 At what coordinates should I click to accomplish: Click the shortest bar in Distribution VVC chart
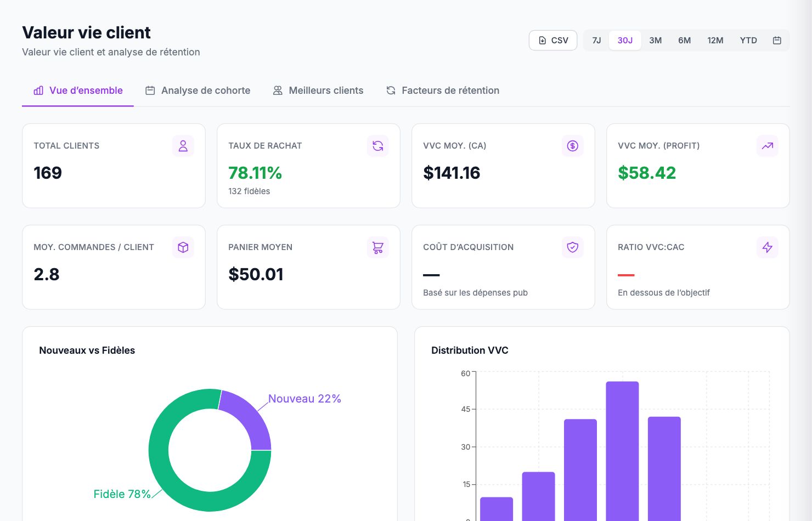pyautogui.click(x=497, y=509)
